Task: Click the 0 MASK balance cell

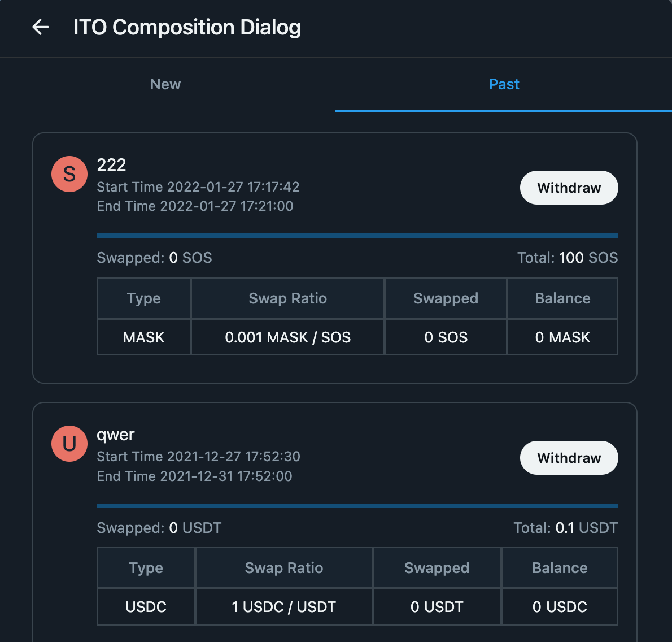Action: 562,337
